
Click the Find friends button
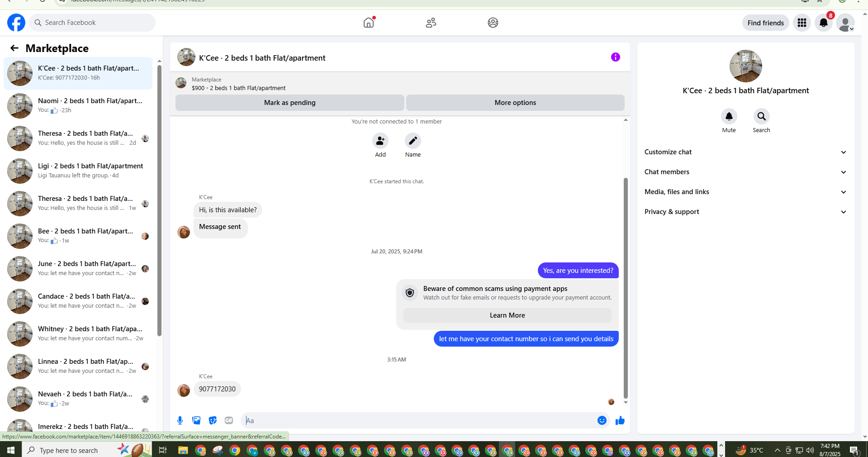tap(766, 23)
